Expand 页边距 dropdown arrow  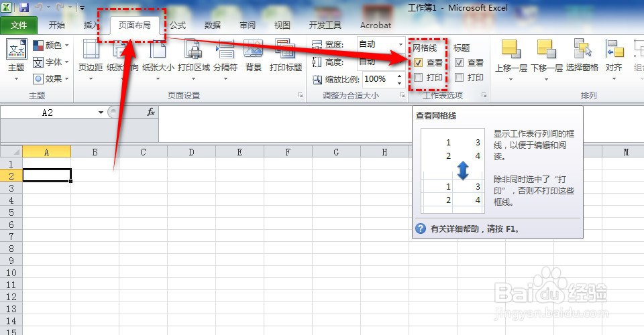91,79
